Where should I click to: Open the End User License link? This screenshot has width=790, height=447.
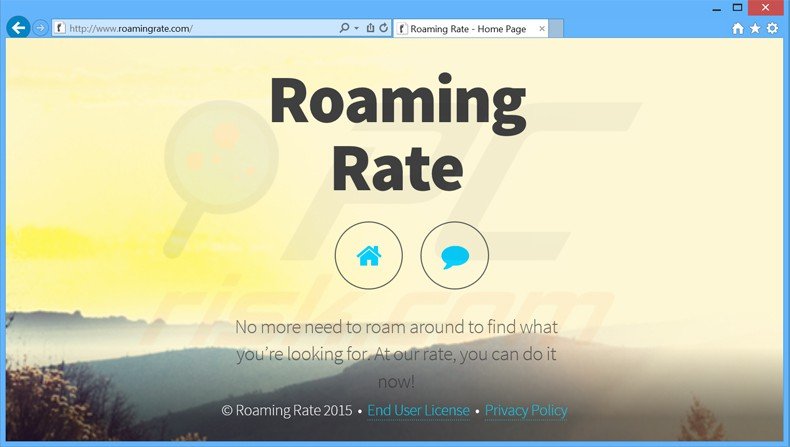[418, 410]
